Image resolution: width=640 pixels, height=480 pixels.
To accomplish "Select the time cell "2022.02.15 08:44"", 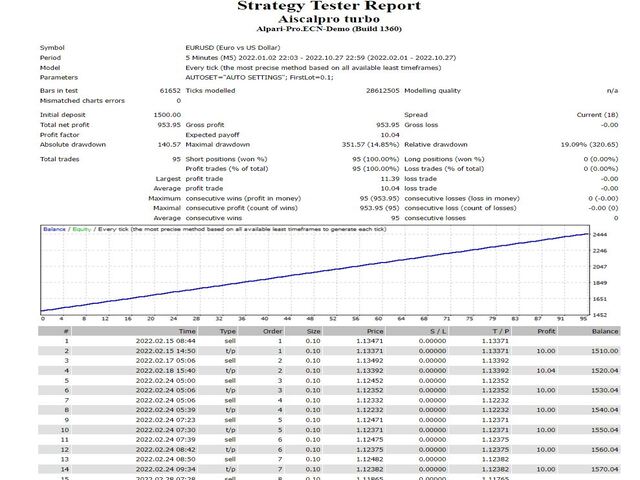I will [x=165, y=341].
